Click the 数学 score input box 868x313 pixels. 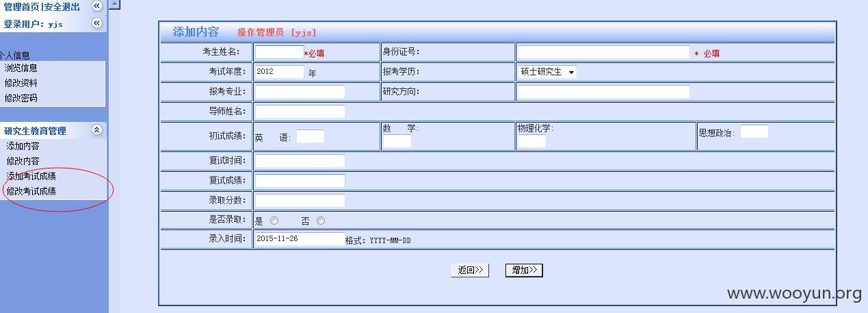point(397,142)
